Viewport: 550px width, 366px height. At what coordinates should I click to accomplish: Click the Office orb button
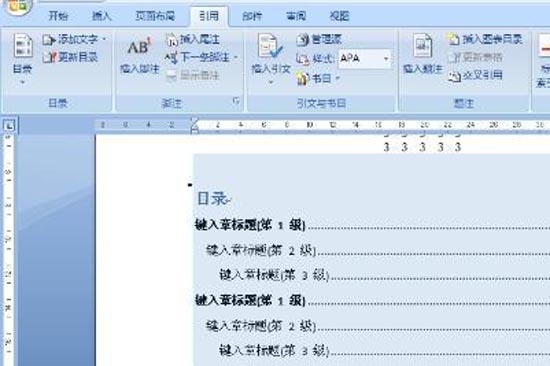click(18, 5)
